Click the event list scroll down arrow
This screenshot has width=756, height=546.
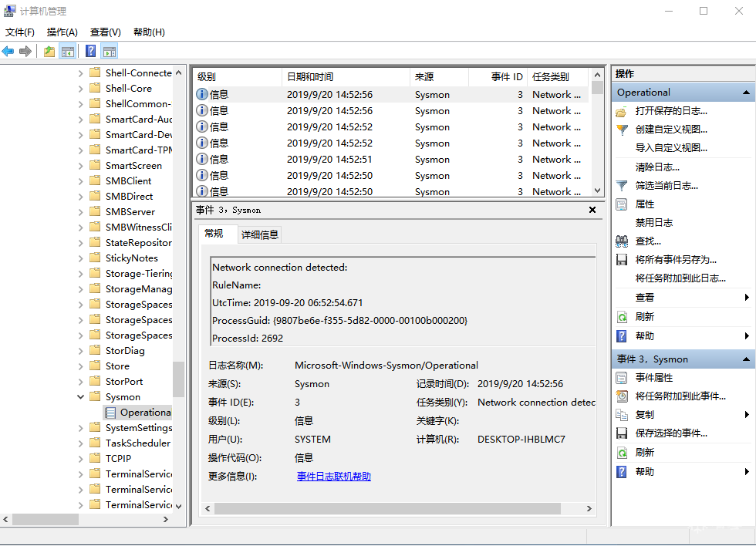[x=597, y=190]
